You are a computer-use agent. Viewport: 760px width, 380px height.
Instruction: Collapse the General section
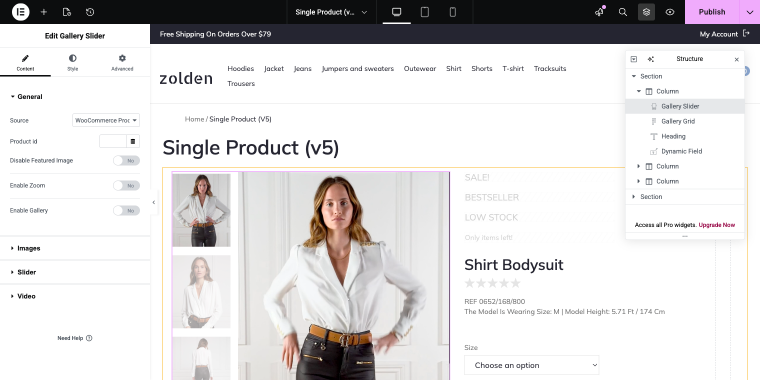click(x=27, y=96)
